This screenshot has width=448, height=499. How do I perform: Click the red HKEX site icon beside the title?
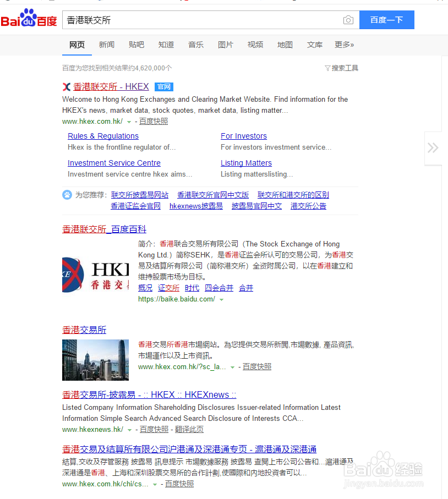click(66, 86)
